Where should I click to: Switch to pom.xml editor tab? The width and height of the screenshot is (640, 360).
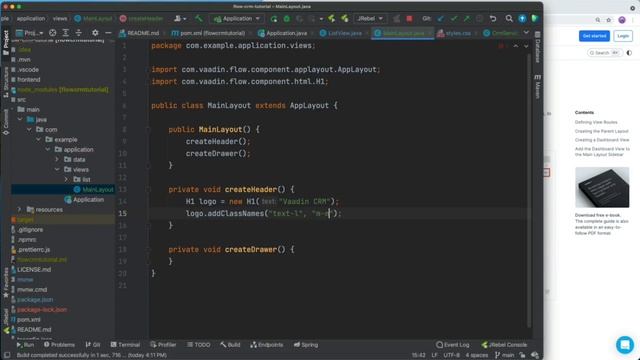point(208,33)
